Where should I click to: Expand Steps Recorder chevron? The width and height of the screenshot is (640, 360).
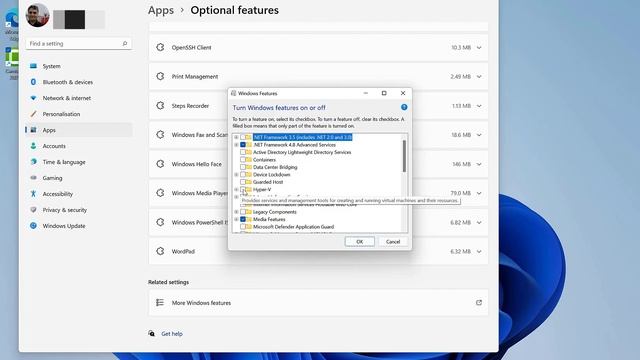pyautogui.click(x=479, y=106)
